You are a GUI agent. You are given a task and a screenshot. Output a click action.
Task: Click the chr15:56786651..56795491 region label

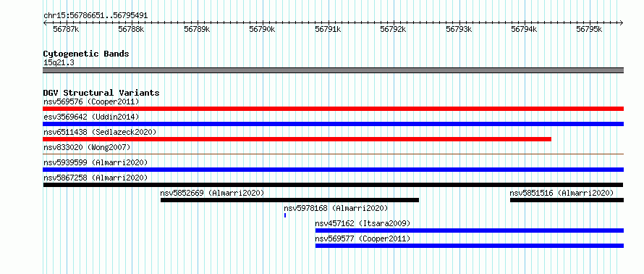(96, 16)
